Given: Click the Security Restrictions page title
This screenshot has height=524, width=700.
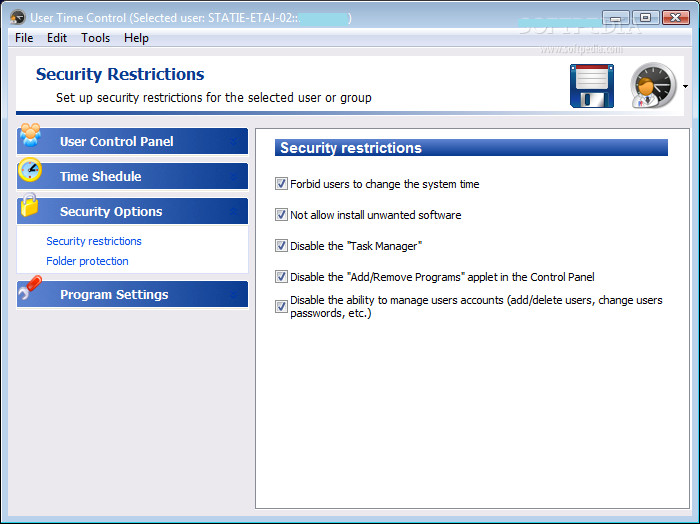Looking at the screenshot, I should pyautogui.click(x=120, y=74).
